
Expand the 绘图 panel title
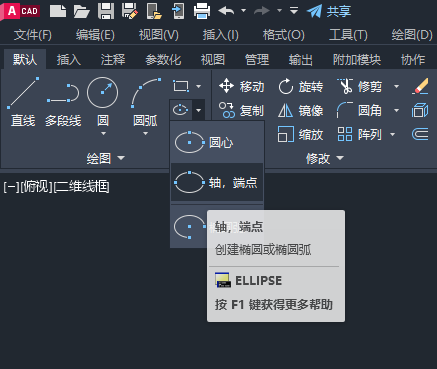(105, 158)
